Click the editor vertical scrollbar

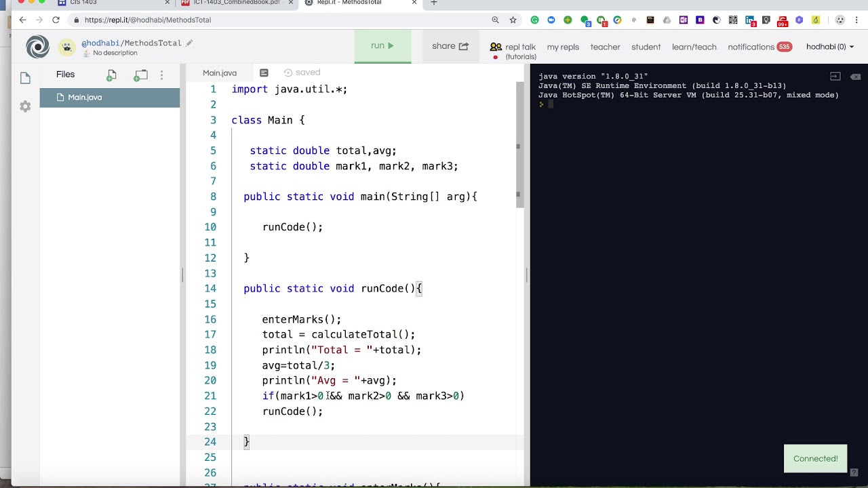[x=520, y=145]
